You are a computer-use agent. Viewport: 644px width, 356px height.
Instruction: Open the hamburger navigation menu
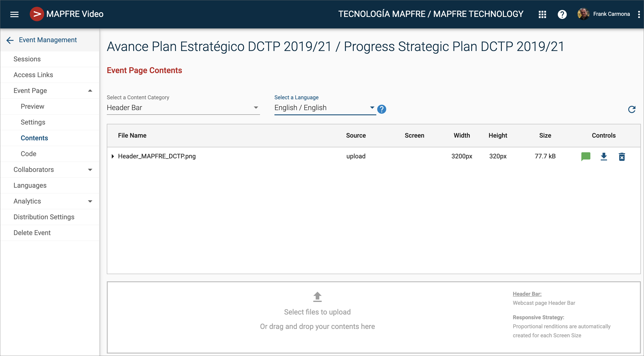click(14, 14)
